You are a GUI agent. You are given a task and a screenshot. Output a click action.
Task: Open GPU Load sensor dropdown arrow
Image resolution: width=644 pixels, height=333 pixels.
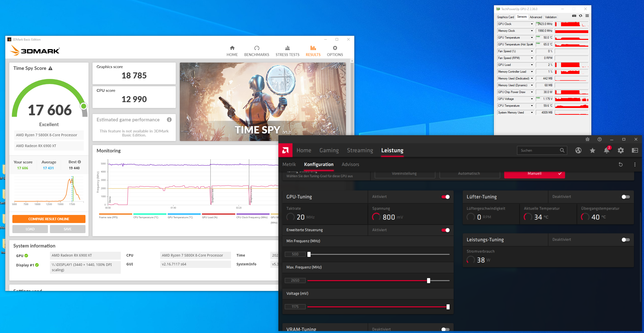(x=532, y=65)
